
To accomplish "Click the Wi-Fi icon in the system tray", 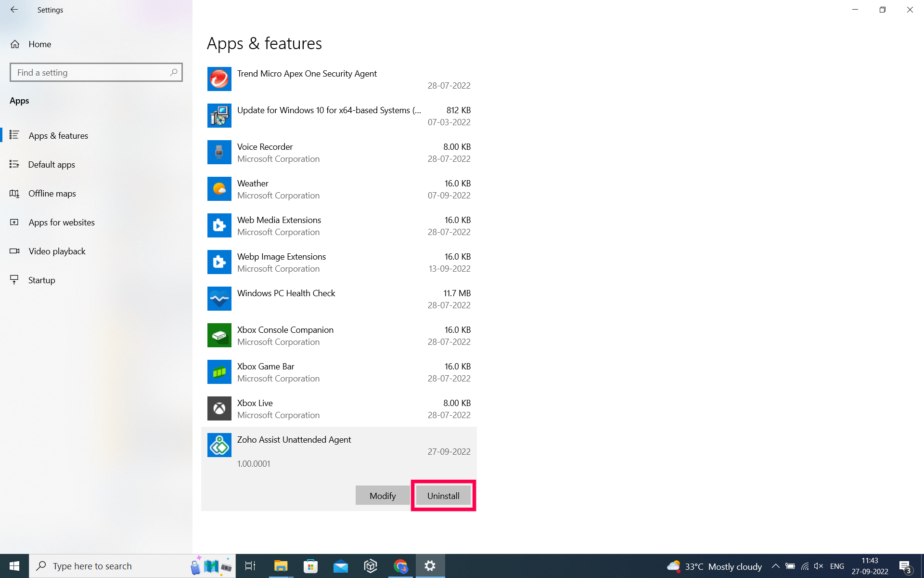I will [x=805, y=566].
